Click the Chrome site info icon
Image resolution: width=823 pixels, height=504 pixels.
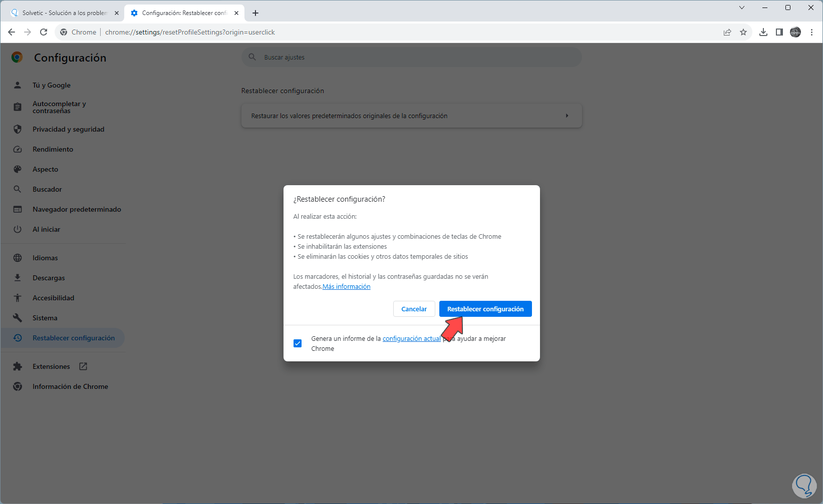point(64,32)
